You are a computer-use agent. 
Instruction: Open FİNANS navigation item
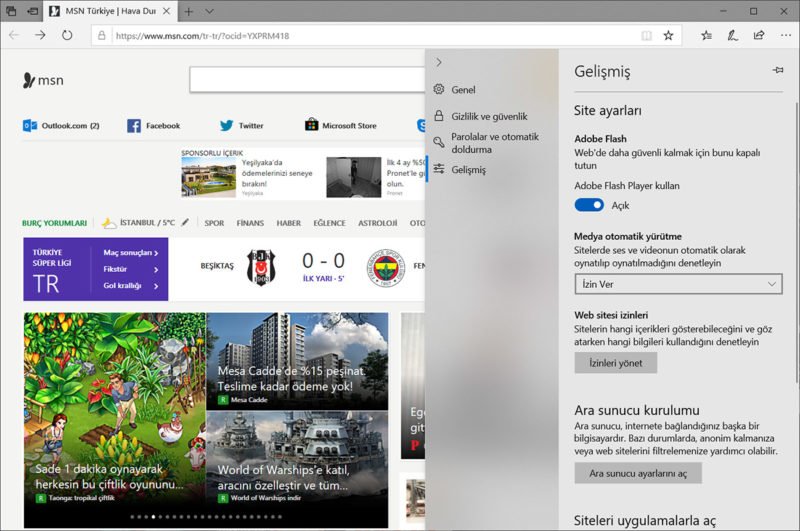[x=250, y=223]
